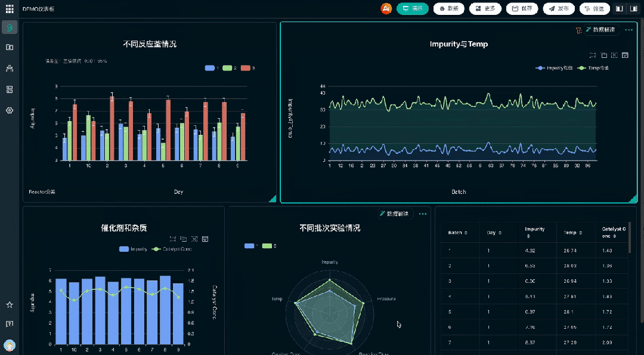The width and height of the screenshot is (644, 355).
Task: Toggle Reactor 2 green legend item
Action: [x=230, y=68]
